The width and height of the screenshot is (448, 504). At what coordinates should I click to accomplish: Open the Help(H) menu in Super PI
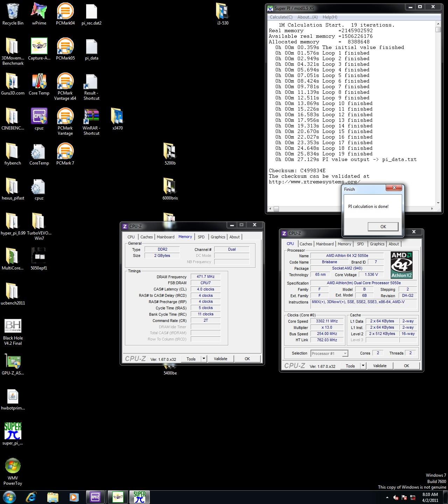click(x=330, y=17)
